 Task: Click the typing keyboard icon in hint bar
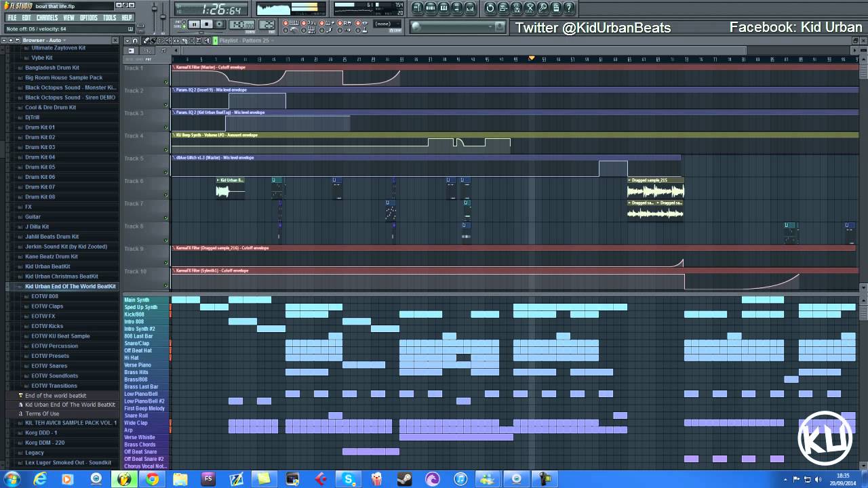tap(130, 28)
